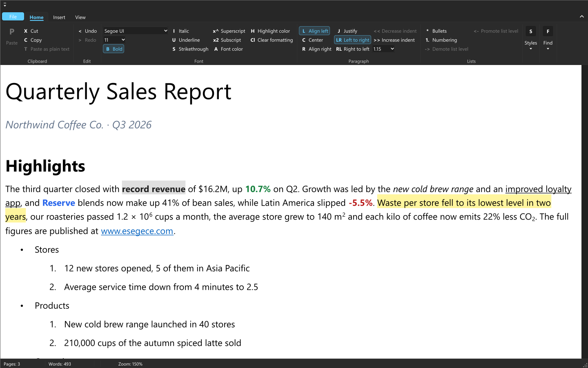This screenshot has height=368, width=588.
Task: Switch to the View tab
Action: (x=80, y=18)
